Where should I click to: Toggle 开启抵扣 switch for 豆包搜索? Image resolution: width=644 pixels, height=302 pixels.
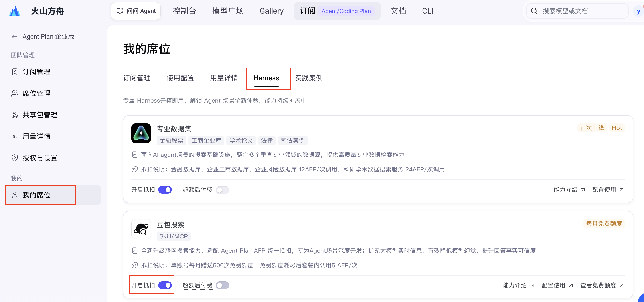165,285
